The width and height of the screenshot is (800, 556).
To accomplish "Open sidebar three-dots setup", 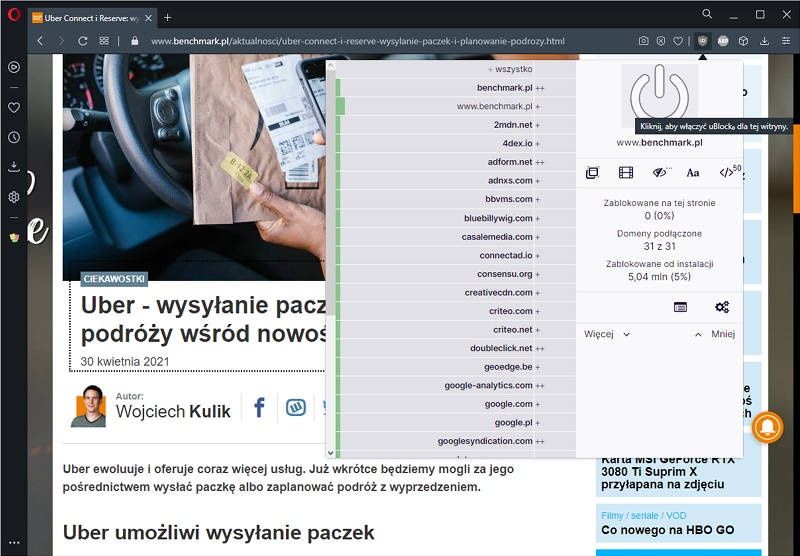I will 14,543.
